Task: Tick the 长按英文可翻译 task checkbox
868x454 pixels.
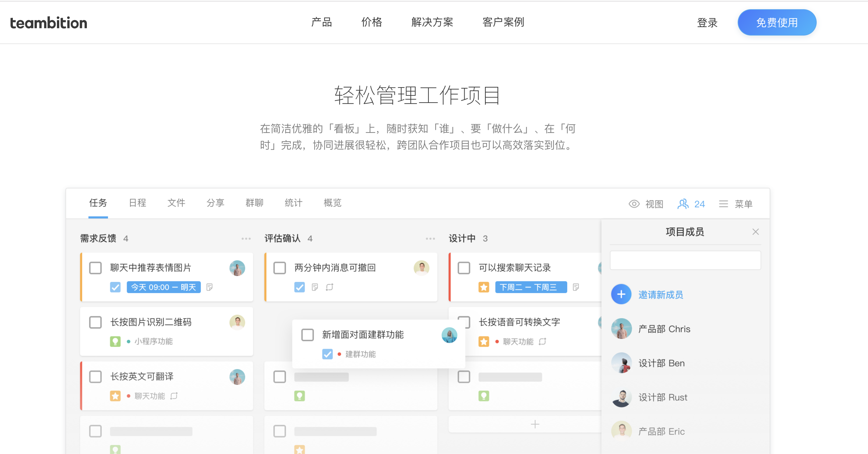Action: 95,377
